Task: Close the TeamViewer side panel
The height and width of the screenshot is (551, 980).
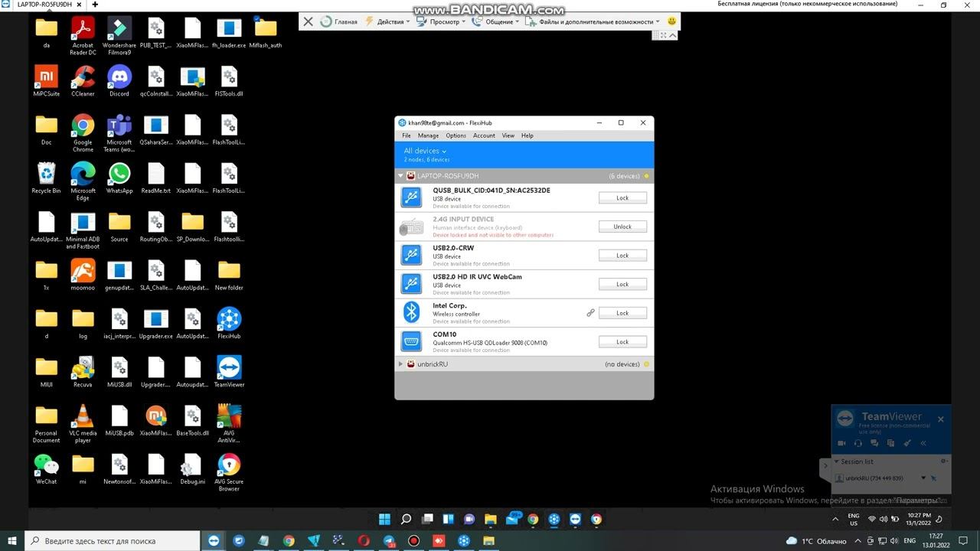Action: tap(941, 419)
